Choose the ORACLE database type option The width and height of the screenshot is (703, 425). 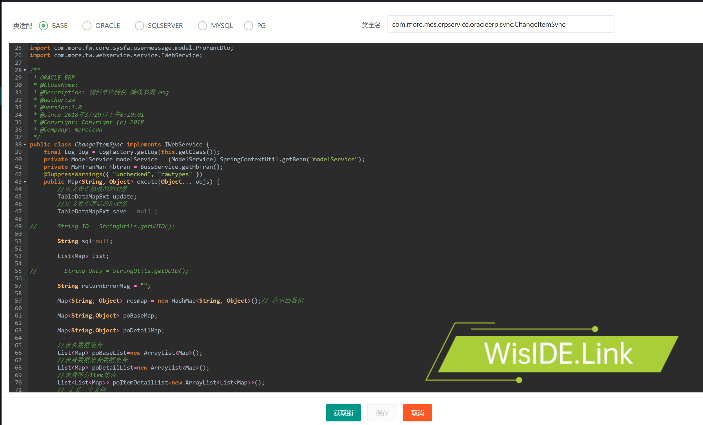coord(87,25)
